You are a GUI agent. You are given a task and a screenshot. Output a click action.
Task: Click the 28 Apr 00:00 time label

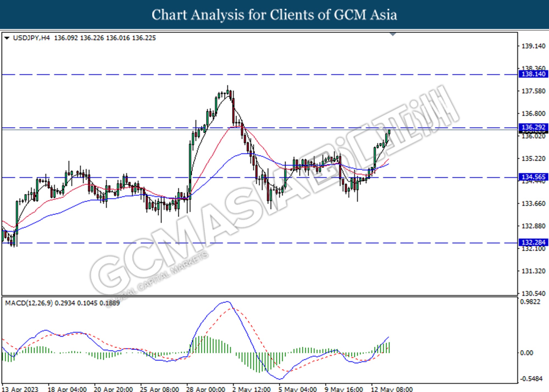[x=205, y=389]
